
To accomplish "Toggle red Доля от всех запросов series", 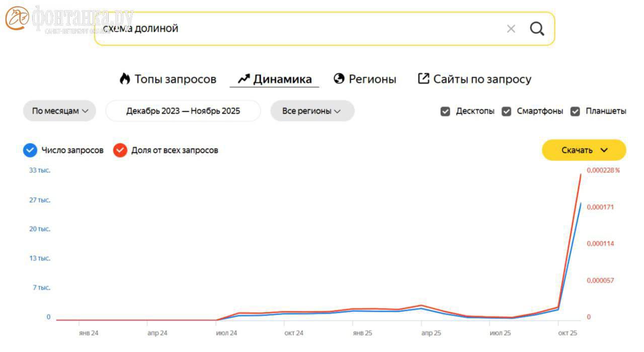I will [x=120, y=150].
